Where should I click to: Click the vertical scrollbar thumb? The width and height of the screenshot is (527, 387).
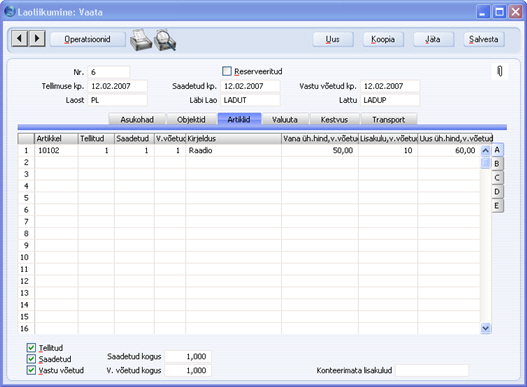[x=485, y=163]
